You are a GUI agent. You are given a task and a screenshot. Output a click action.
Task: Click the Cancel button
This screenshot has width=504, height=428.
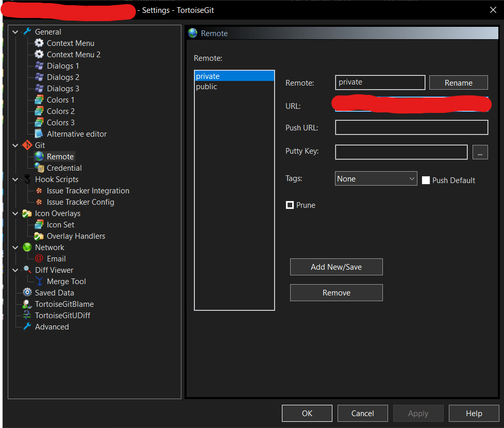[363, 413]
